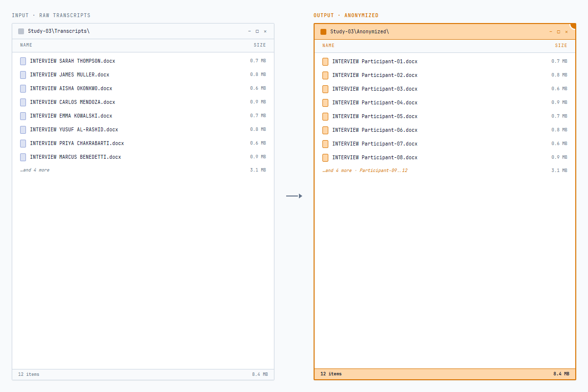Click the '12 items' status bar counter
Screen dimensions: 588x392
[28, 374]
